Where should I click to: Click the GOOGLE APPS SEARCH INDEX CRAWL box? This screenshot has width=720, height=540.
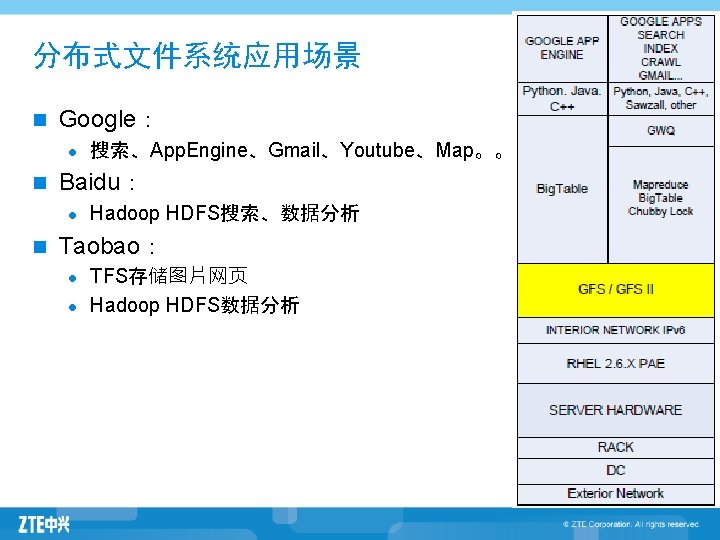coord(661,49)
